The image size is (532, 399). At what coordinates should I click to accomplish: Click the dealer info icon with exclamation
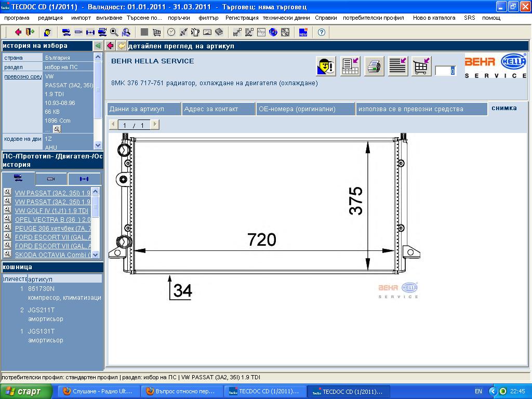point(326,66)
